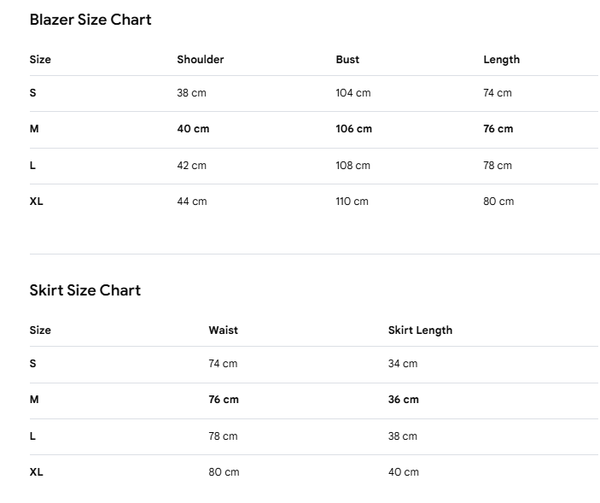Select the Shoulder column header
This screenshot has height=503, width=600.
point(200,59)
